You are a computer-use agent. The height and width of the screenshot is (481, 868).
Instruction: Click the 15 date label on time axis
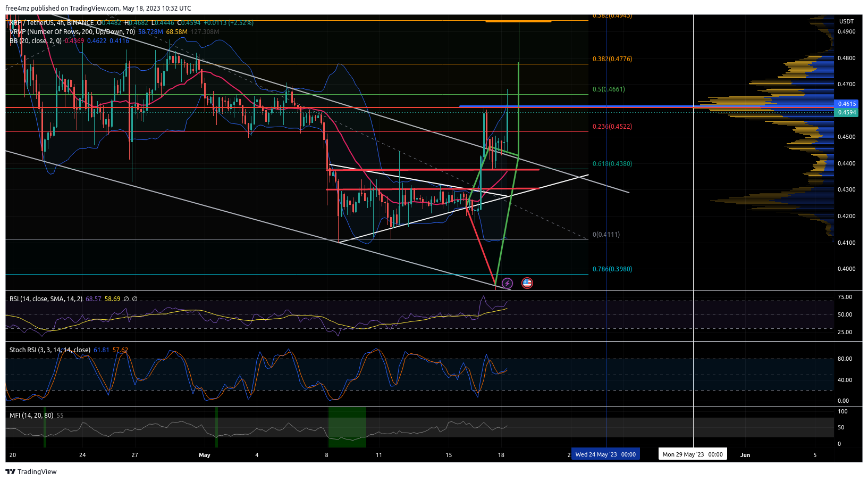pos(449,455)
